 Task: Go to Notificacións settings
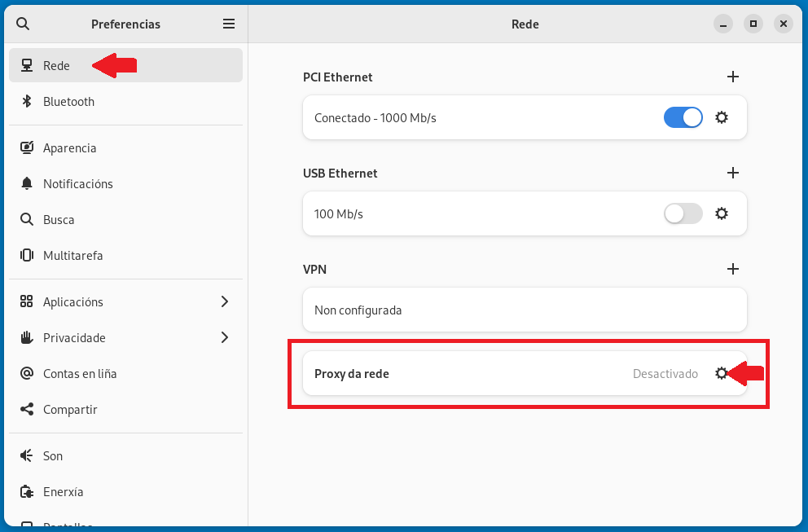point(78,184)
